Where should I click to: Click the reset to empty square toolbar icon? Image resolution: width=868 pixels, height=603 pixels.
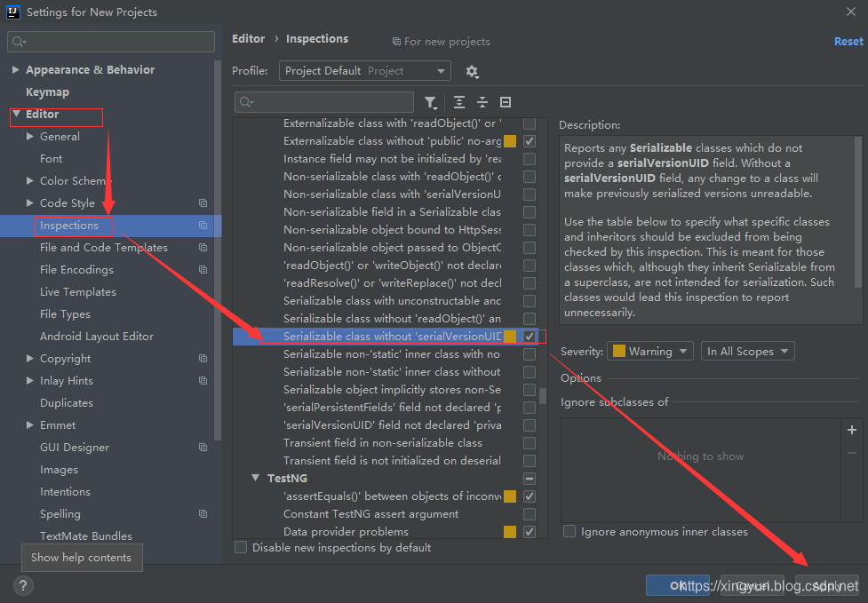pyautogui.click(x=506, y=102)
